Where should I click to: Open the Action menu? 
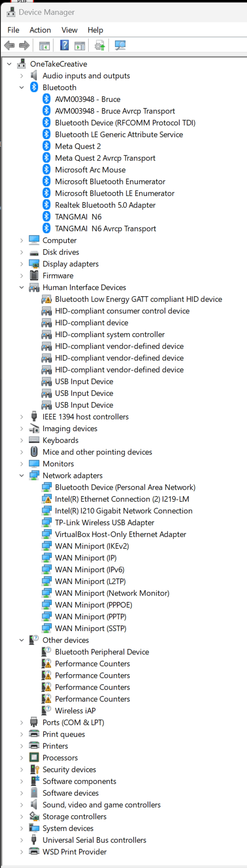point(40,30)
